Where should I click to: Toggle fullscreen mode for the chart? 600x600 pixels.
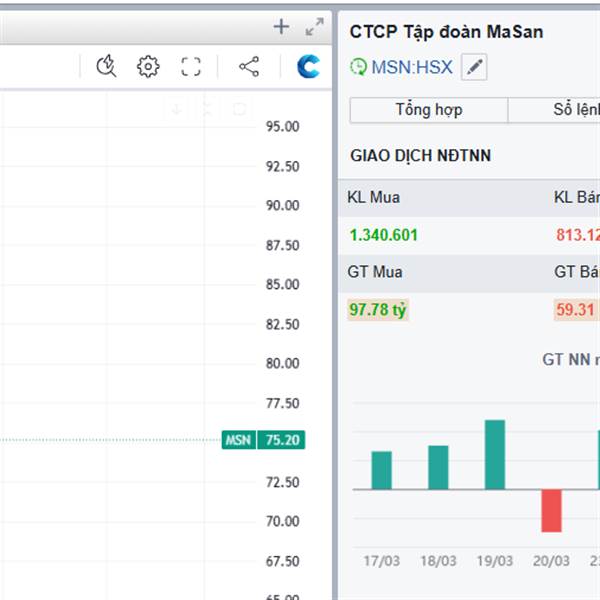[191, 67]
